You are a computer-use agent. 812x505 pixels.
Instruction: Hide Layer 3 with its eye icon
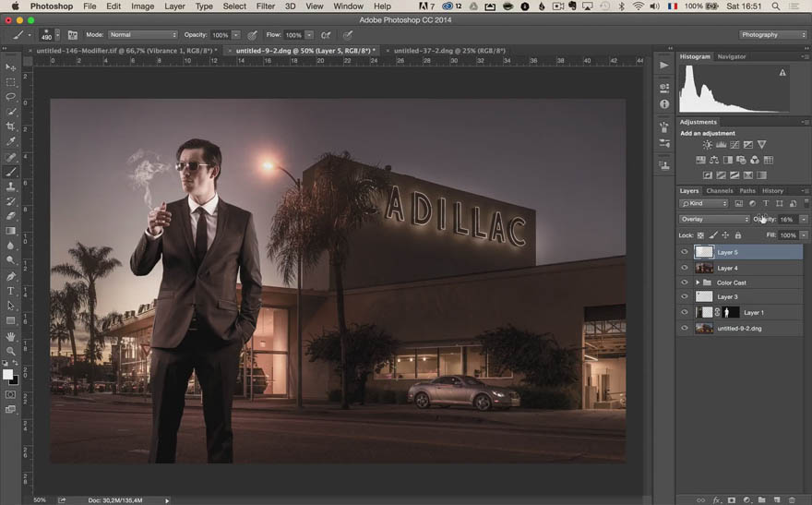click(684, 296)
